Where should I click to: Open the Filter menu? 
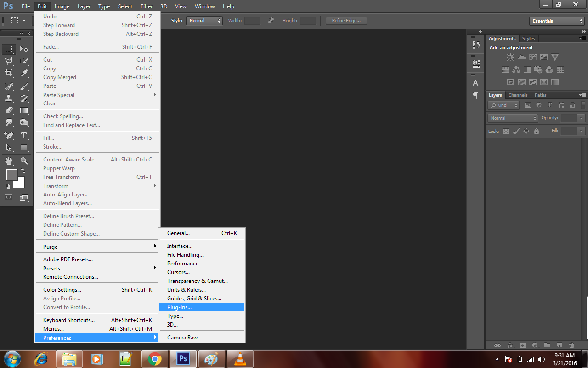point(147,6)
